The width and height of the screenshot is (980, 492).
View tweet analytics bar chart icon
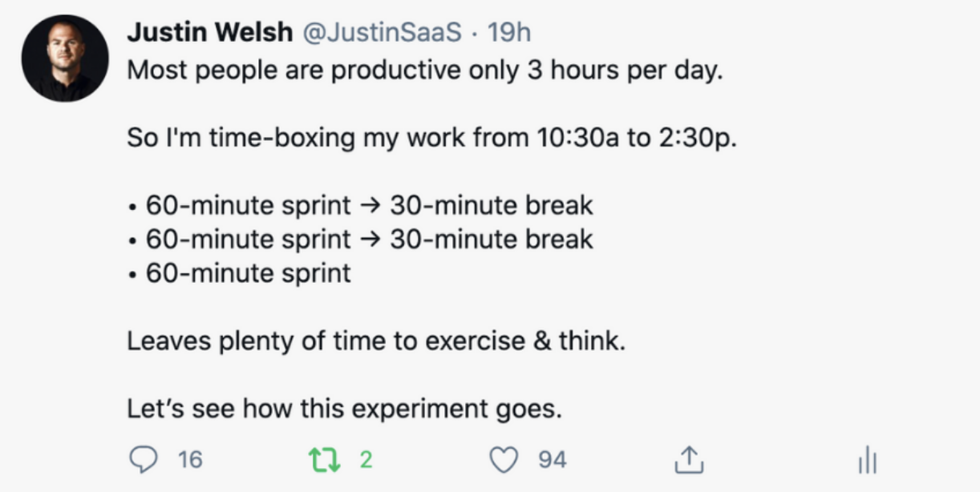(x=867, y=460)
